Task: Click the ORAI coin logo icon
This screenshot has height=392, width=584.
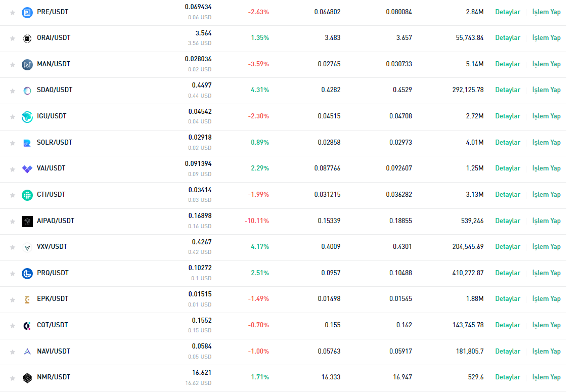Action: tap(27, 38)
